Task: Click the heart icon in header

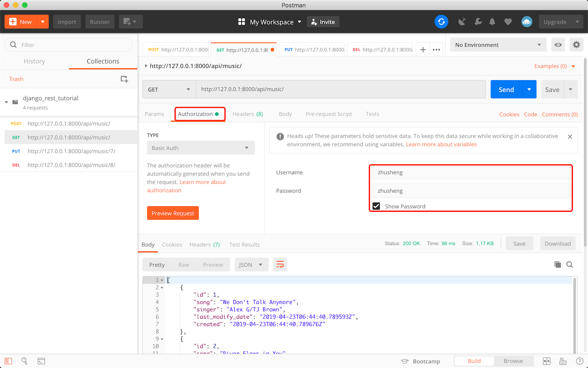Action: coord(508,22)
